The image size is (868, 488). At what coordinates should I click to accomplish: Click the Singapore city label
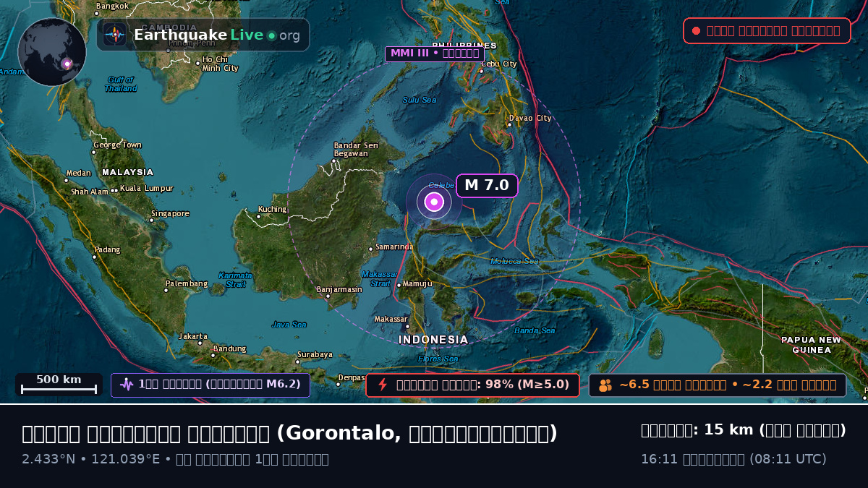(x=170, y=214)
